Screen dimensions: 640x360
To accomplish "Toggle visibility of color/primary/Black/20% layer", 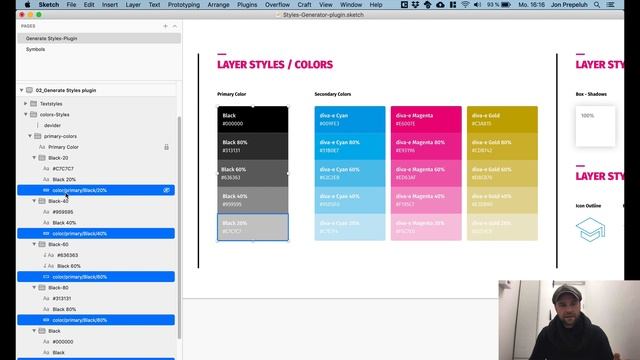I will 167,190.
